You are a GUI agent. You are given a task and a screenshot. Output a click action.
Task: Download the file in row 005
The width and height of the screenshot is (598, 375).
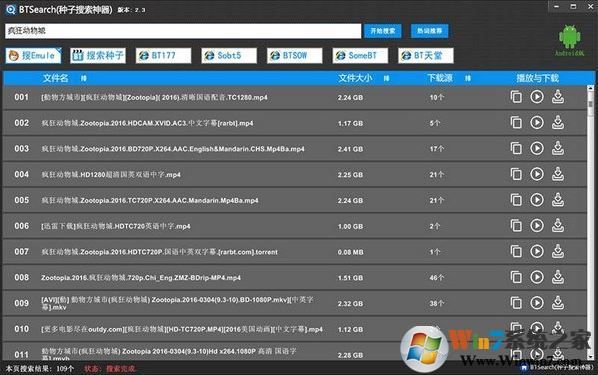558,200
